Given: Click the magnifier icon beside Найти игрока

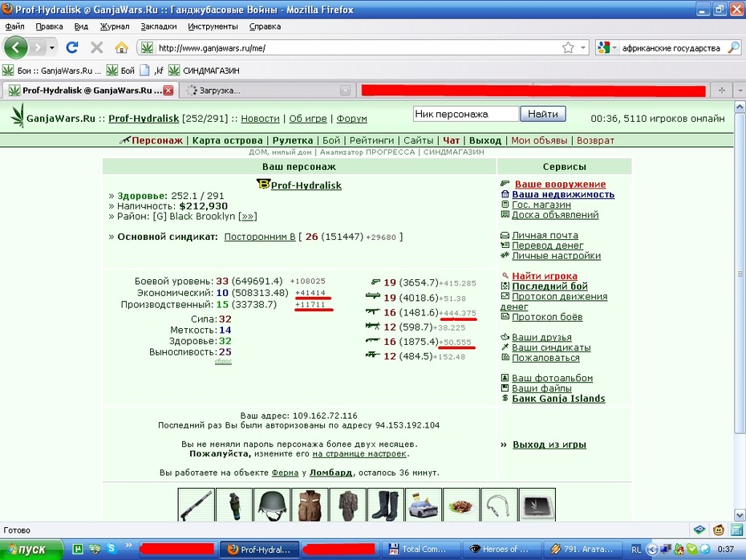Looking at the screenshot, I should tap(505, 275).
